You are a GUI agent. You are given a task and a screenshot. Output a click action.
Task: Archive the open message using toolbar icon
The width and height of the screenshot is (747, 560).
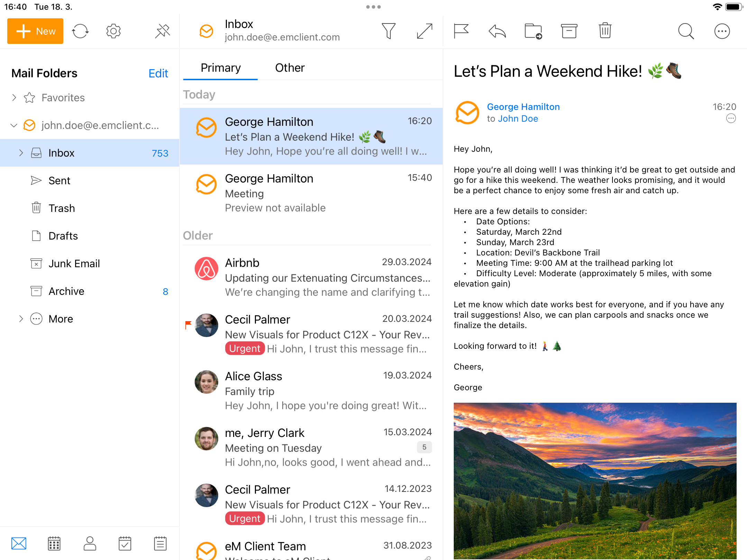[x=569, y=31]
